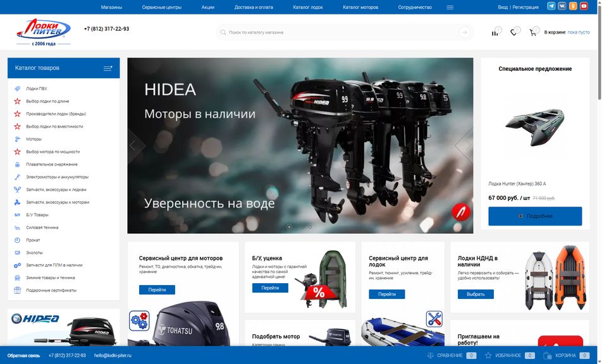
Task: Click the Лодки Питер logo
Action: pos(44,32)
